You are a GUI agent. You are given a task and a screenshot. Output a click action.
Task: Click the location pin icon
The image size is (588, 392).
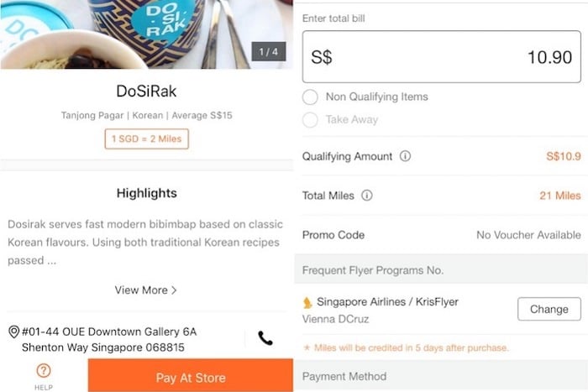(x=14, y=332)
